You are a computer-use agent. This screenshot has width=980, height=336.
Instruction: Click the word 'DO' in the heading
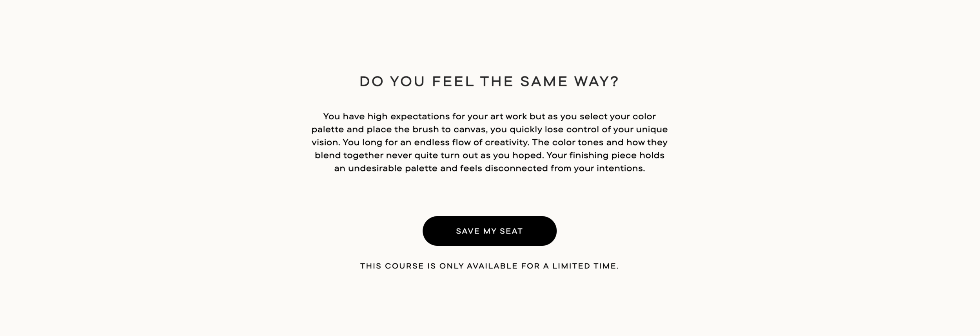coord(371,81)
